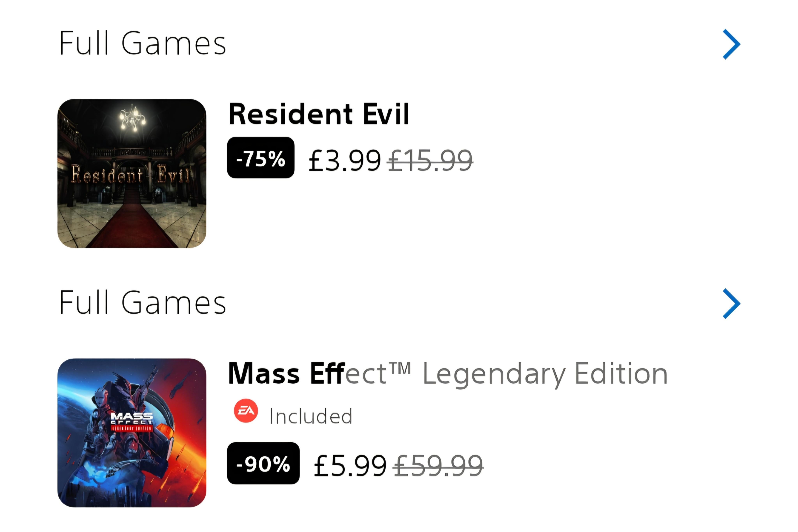Open the Mass Effect Legendary Edition cover art
The width and height of the screenshot is (798, 532).
(x=132, y=433)
